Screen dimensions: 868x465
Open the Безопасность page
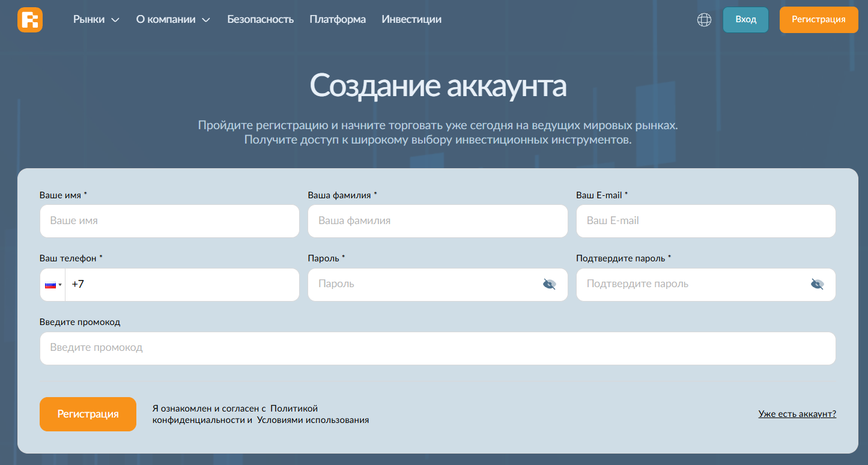click(x=260, y=20)
